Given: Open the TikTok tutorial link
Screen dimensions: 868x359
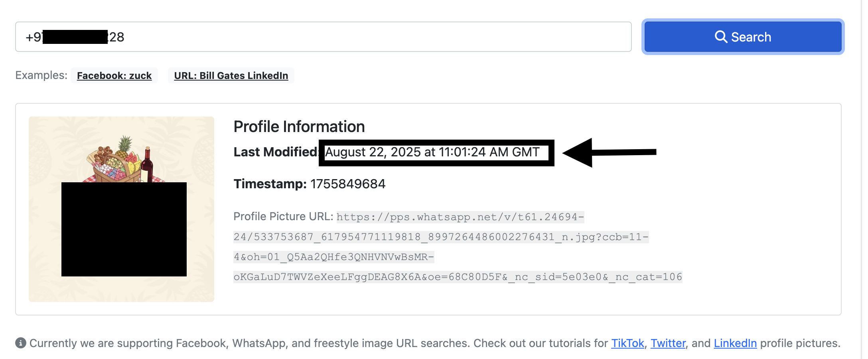Looking at the screenshot, I should coord(627,343).
